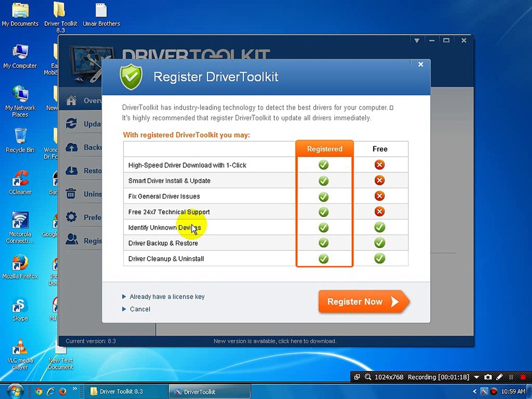This screenshot has height=399, width=532.
Task: Click the Register Now button
Action: coord(364,302)
